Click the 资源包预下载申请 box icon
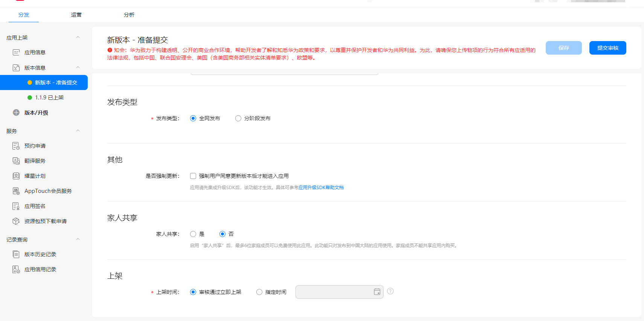 pos(16,221)
